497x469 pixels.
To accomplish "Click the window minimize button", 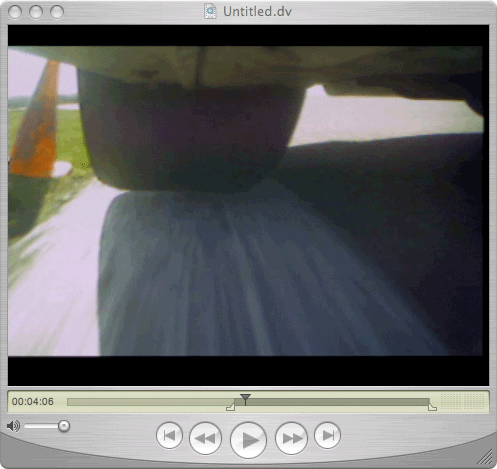I will (36, 12).
